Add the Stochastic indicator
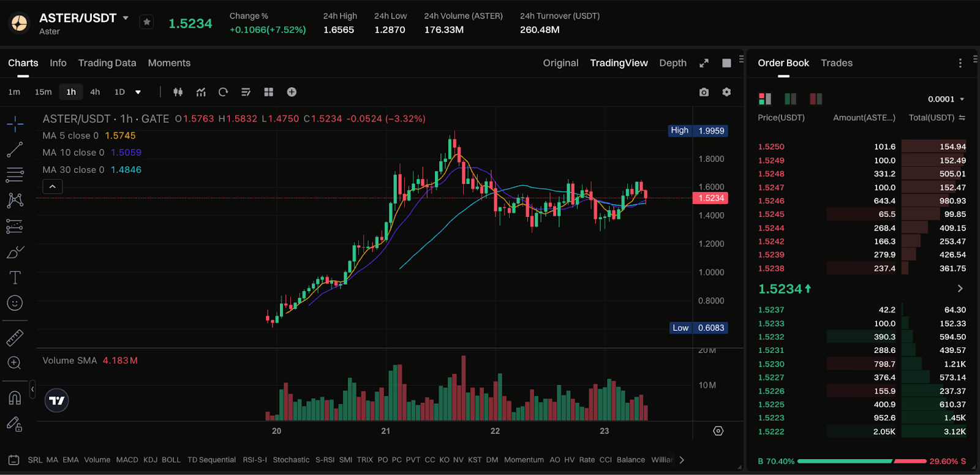The width and height of the screenshot is (980, 475). pos(291,460)
